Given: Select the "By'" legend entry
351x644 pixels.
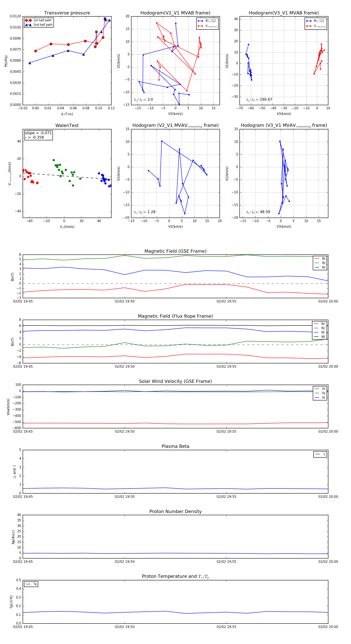Looking at the screenshot, I should 320,328.
